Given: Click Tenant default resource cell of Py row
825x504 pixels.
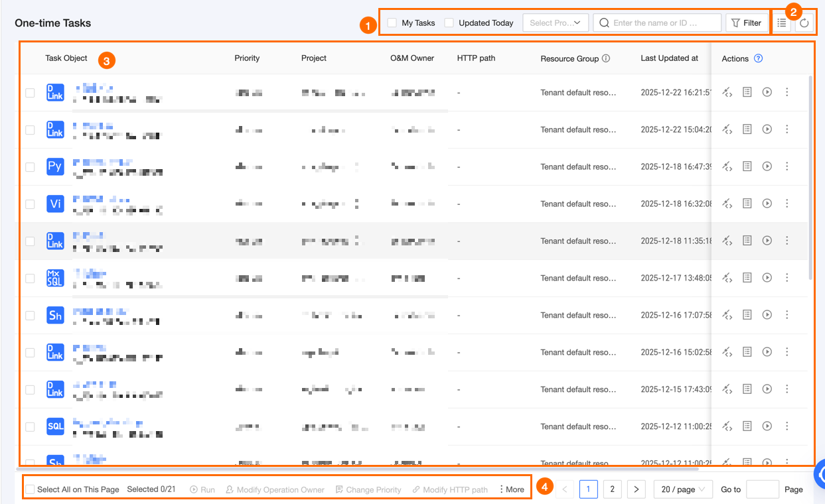Looking at the screenshot, I should pyautogui.click(x=578, y=166).
